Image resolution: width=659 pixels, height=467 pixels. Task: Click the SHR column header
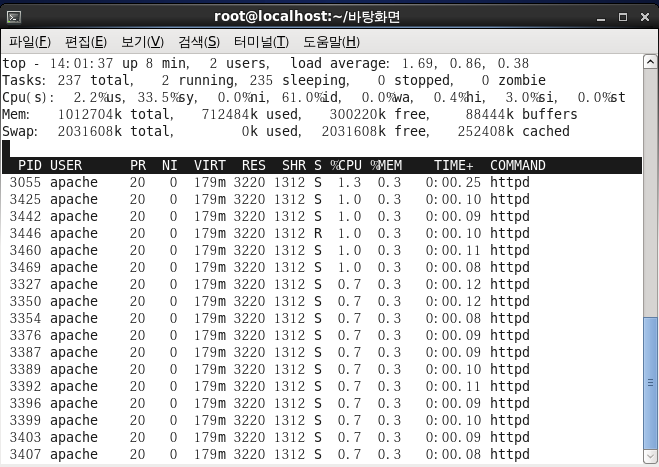(x=294, y=165)
